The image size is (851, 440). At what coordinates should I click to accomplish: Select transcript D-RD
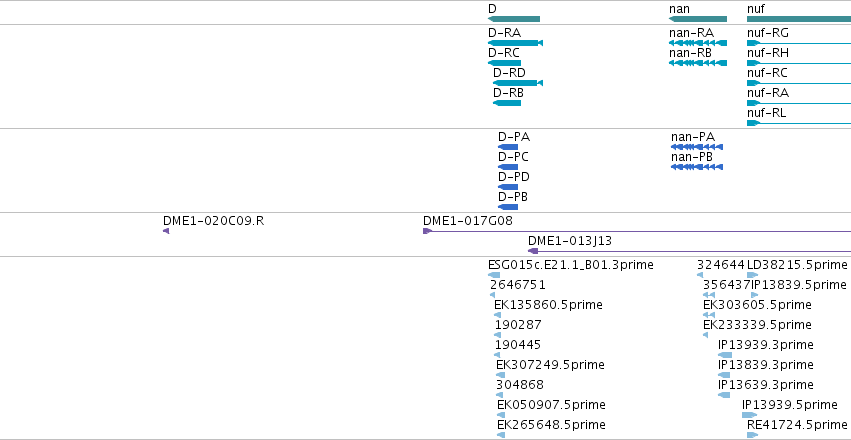coord(518,83)
